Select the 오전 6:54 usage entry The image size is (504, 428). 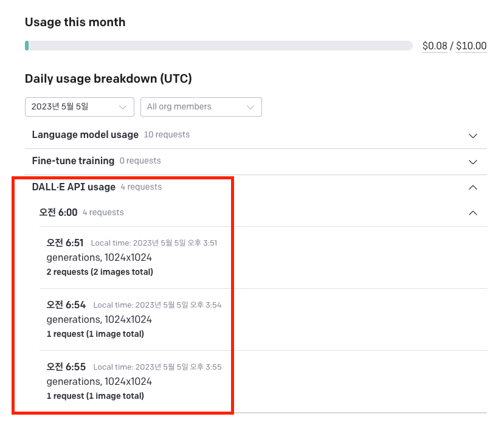263,319
